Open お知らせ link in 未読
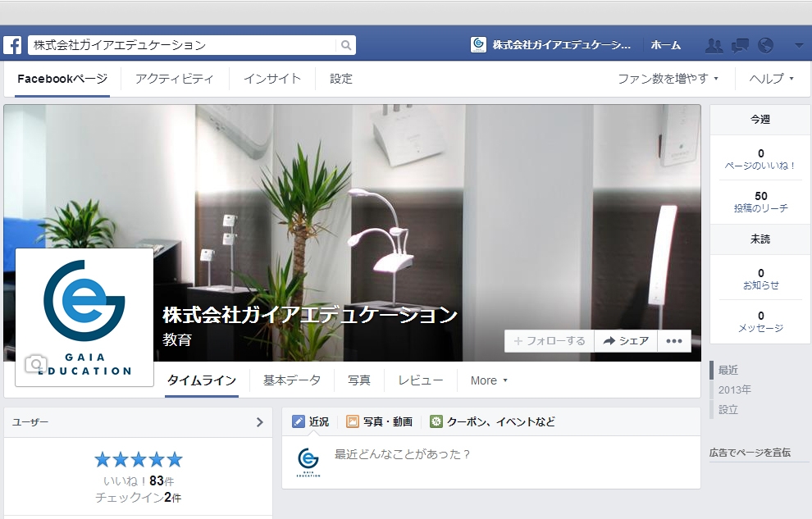This screenshot has height=519, width=812. pos(760,285)
